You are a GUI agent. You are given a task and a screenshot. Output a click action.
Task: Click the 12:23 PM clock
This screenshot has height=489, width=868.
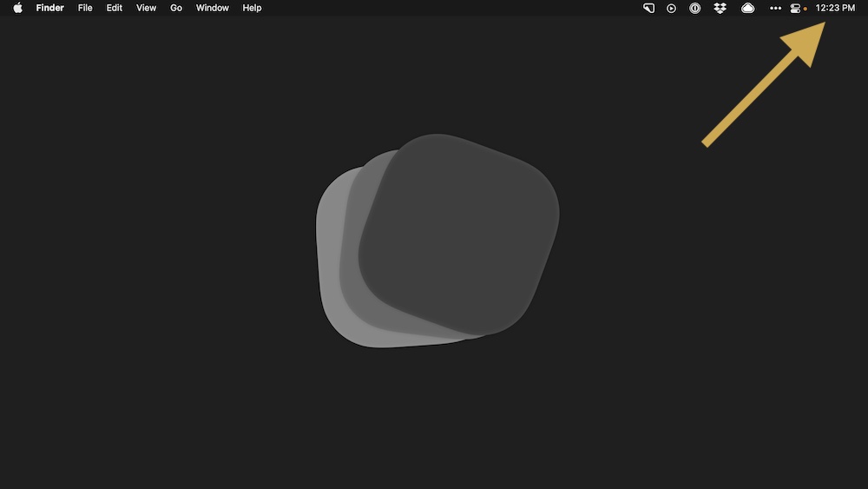tap(835, 8)
